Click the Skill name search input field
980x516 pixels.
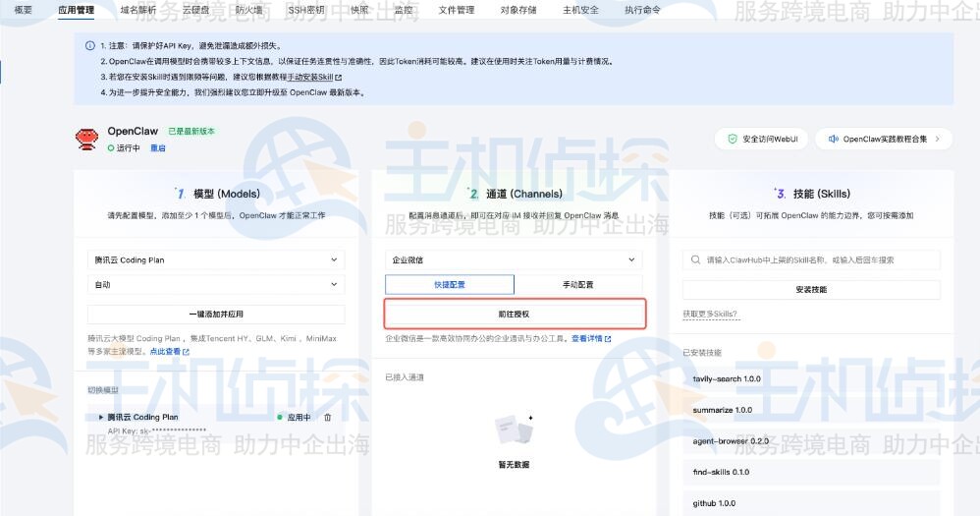click(x=811, y=259)
